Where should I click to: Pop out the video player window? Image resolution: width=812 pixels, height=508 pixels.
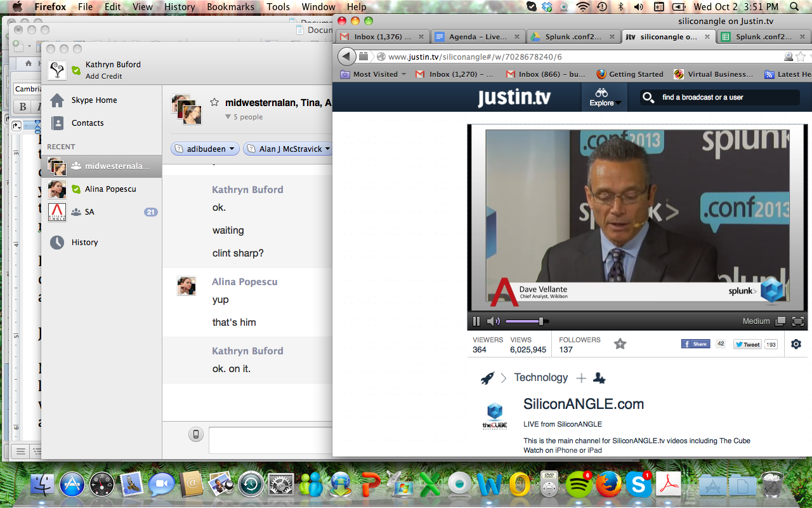pyautogui.click(x=780, y=321)
